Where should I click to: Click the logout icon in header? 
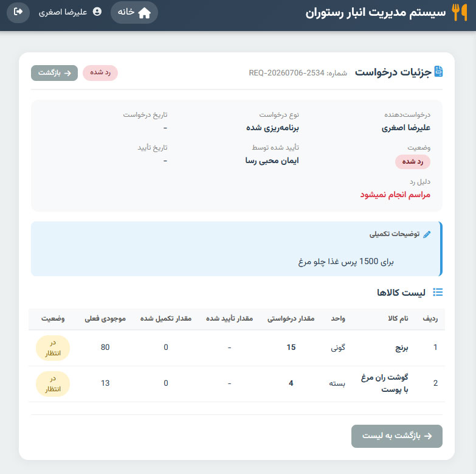18,12
